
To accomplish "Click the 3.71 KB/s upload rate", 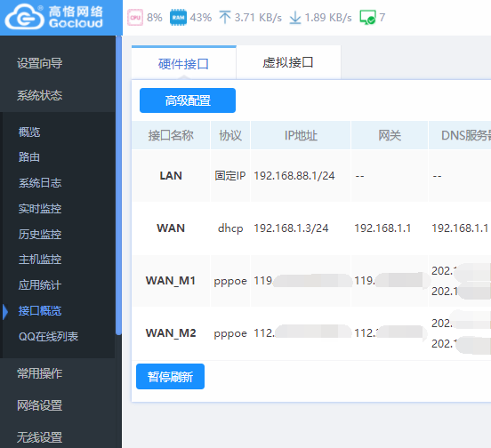I will pos(258,18).
